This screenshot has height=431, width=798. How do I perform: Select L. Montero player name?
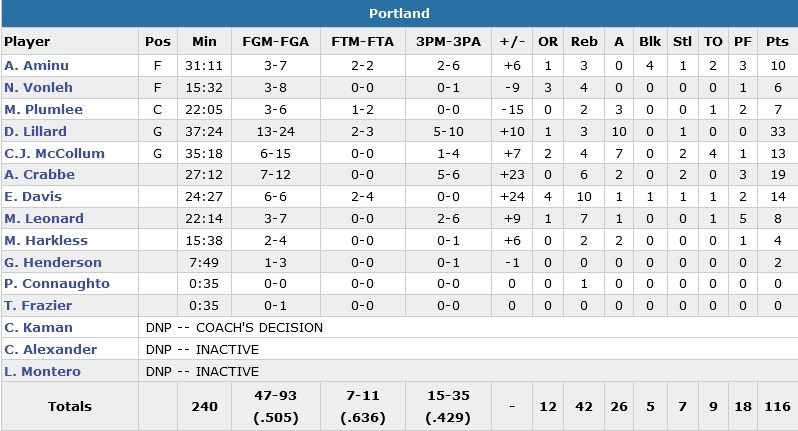42,372
